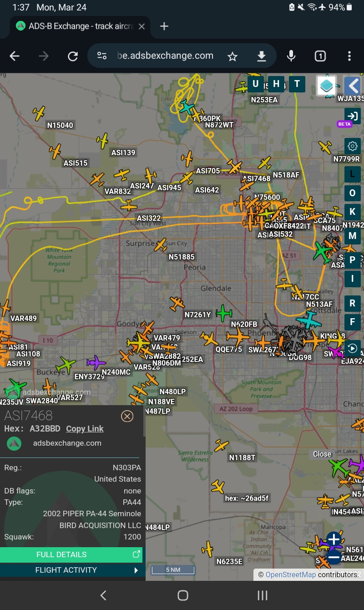This screenshot has height=610, width=364.
Task: Go back with browser back arrow
Action: 15,56
